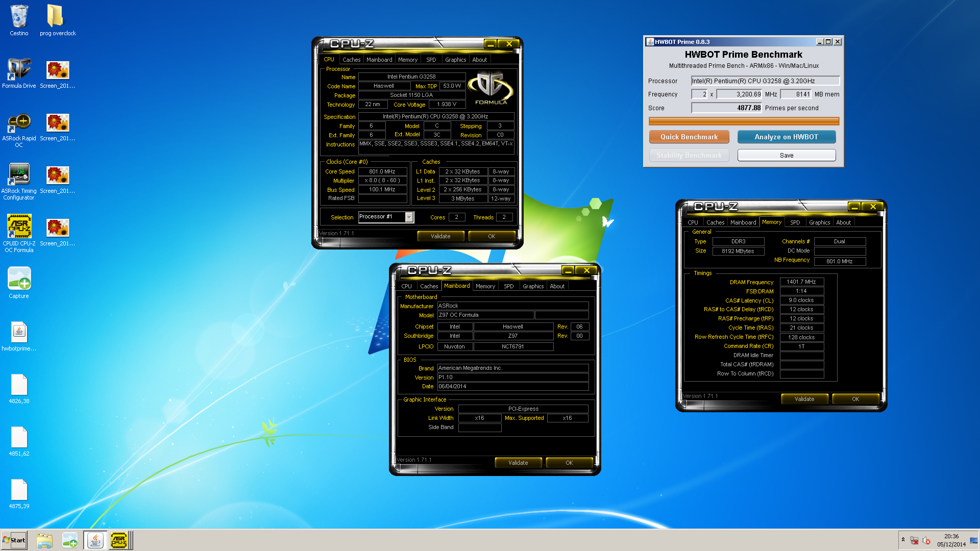Click the volume muted tray icon
This screenshot has width=980, height=551.
[x=926, y=541]
